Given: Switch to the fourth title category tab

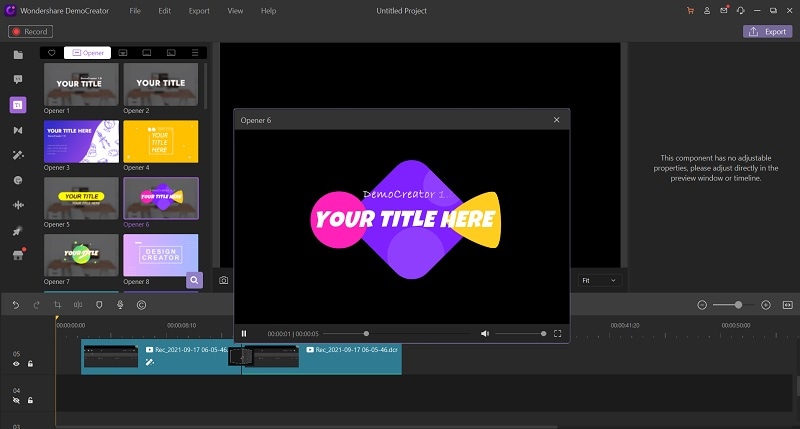Looking at the screenshot, I should 171,53.
